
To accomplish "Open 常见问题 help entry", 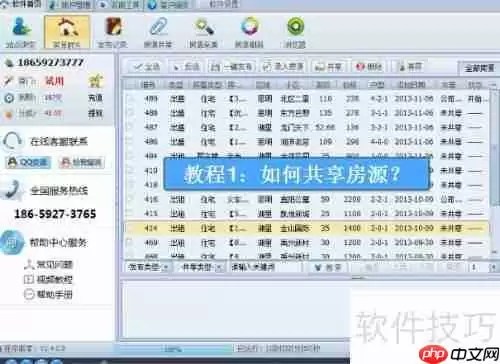I will 49,265.
